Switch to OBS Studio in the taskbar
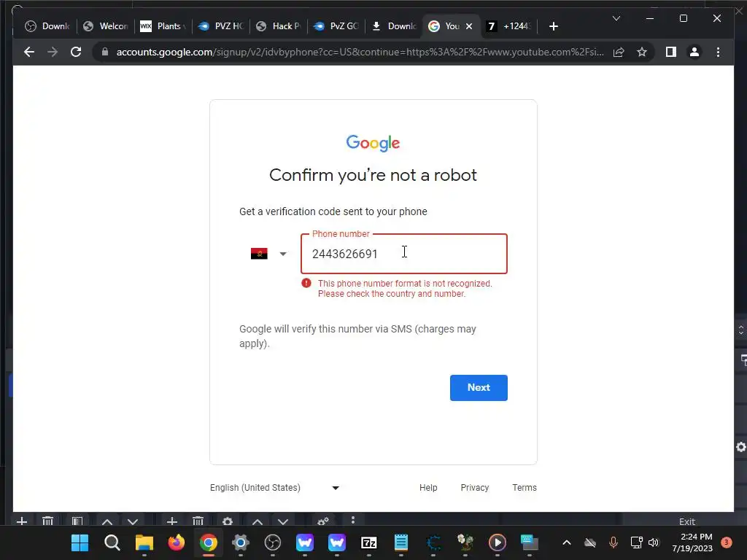Screen dimensions: 747x560 click(273, 542)
